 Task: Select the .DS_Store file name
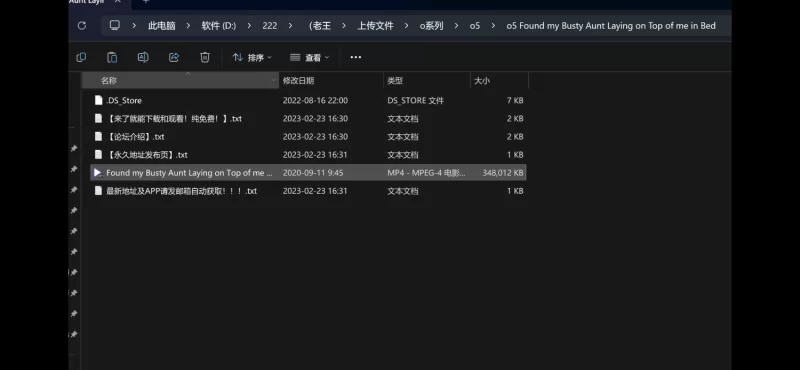[124, 101]
